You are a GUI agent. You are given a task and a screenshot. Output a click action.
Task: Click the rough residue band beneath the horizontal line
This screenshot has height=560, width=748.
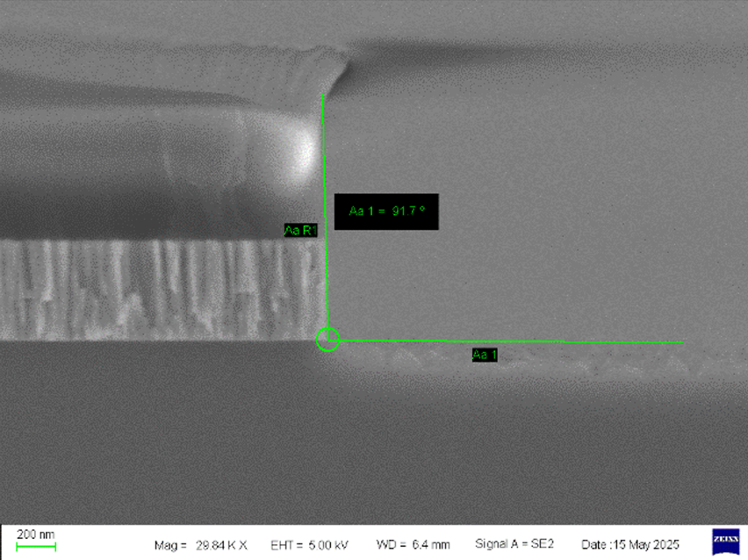coord(527,362)
